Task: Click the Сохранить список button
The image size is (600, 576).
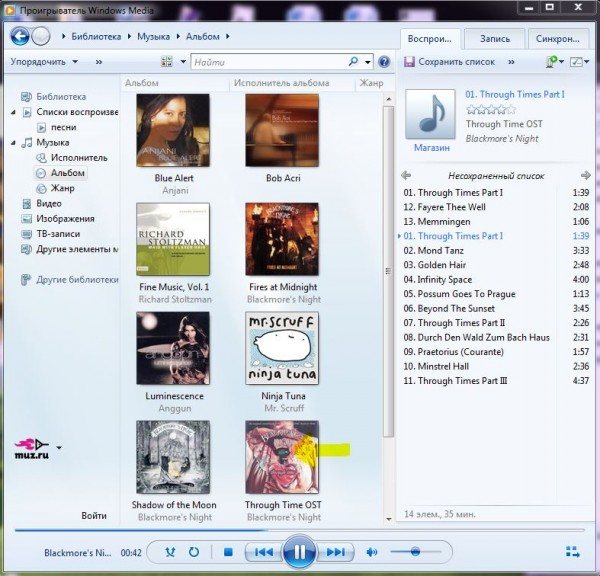Action: pyautogui.click(x=449, y=62)
